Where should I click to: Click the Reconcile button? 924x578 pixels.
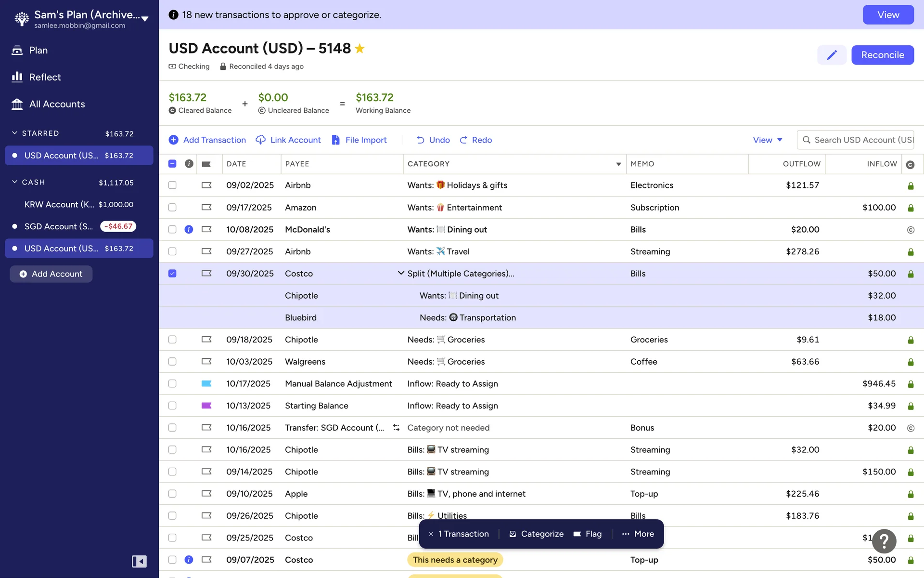[x=882, y=55]
